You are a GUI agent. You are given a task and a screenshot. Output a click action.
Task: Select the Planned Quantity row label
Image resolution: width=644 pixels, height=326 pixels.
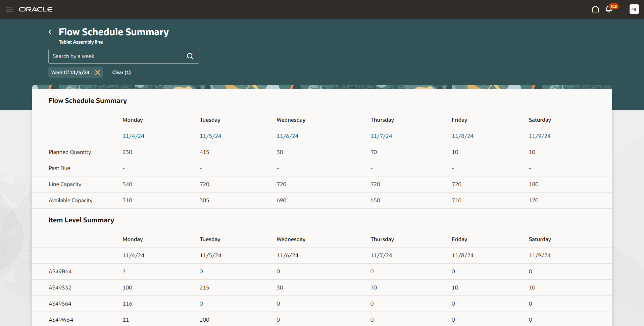click(69, 152)
